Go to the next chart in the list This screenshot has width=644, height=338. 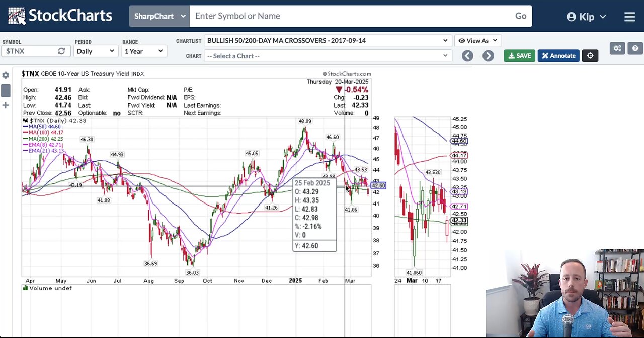click(488, 56)
